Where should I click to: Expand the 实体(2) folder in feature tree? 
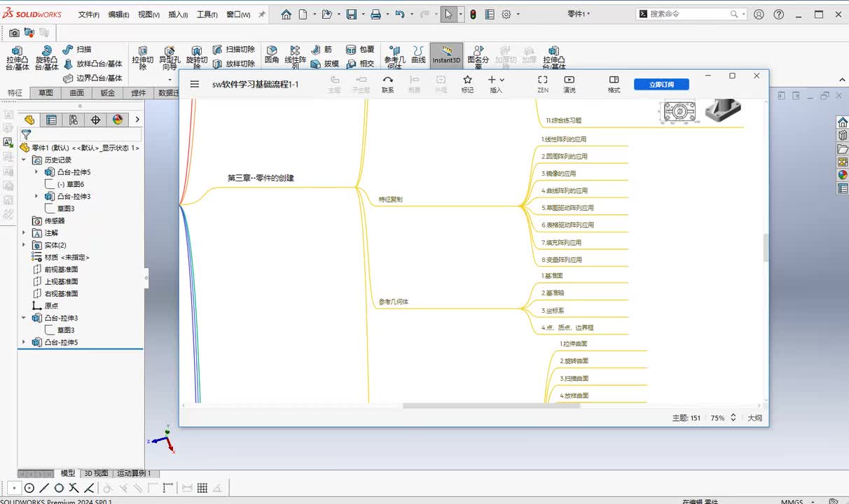pos(24,245)
